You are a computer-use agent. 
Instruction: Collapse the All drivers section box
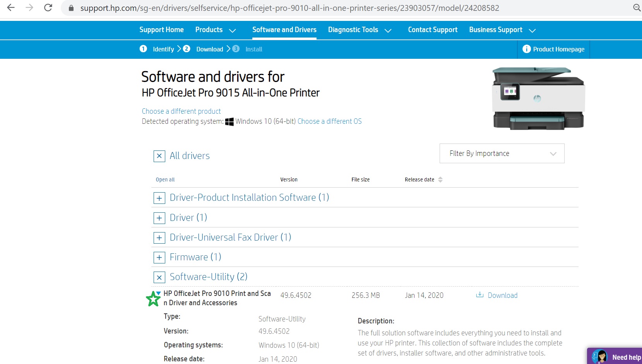pos(159,156)
